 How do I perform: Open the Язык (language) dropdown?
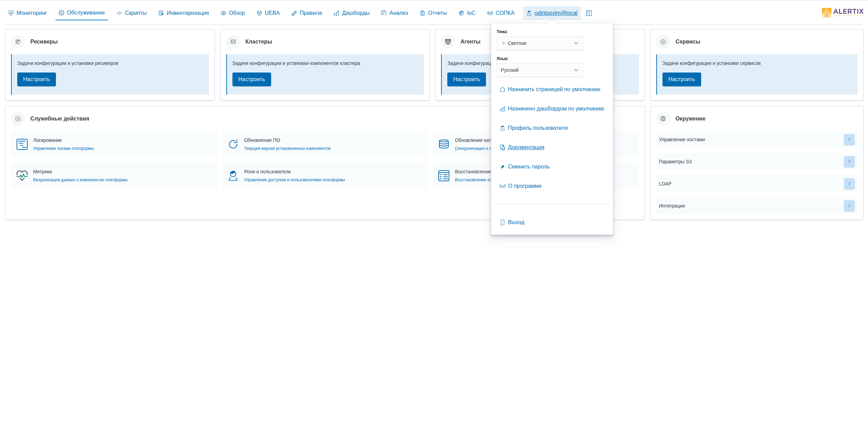(540, 70)
